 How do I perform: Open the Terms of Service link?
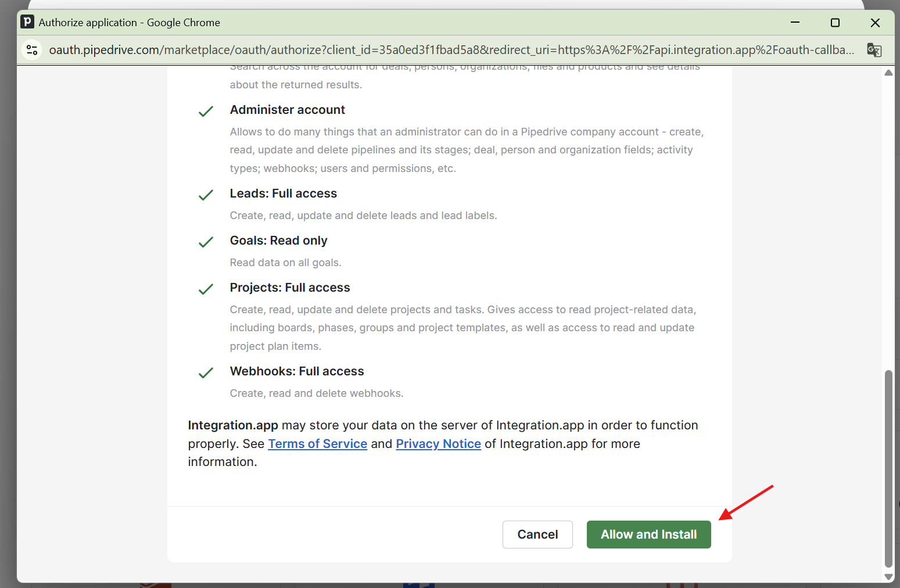pyautogui.click(x=317, y=444)
